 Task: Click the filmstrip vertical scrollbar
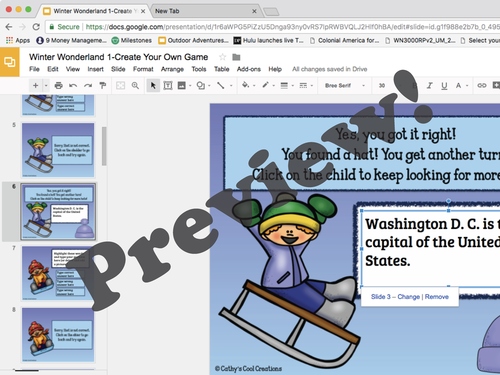104,146
